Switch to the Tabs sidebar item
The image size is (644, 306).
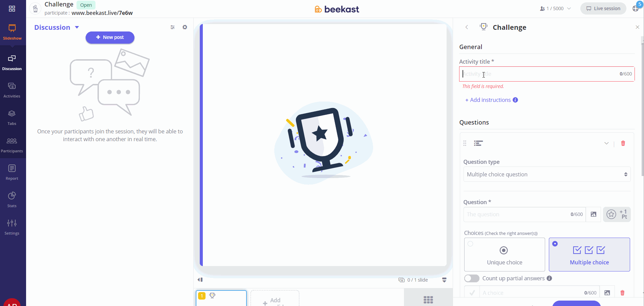12,118
